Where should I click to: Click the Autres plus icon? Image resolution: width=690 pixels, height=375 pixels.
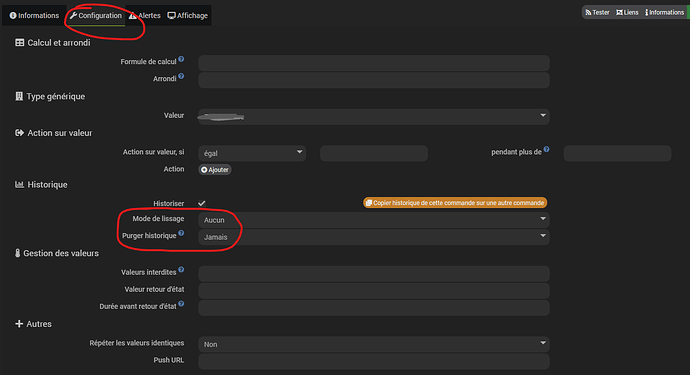(19, 324)
